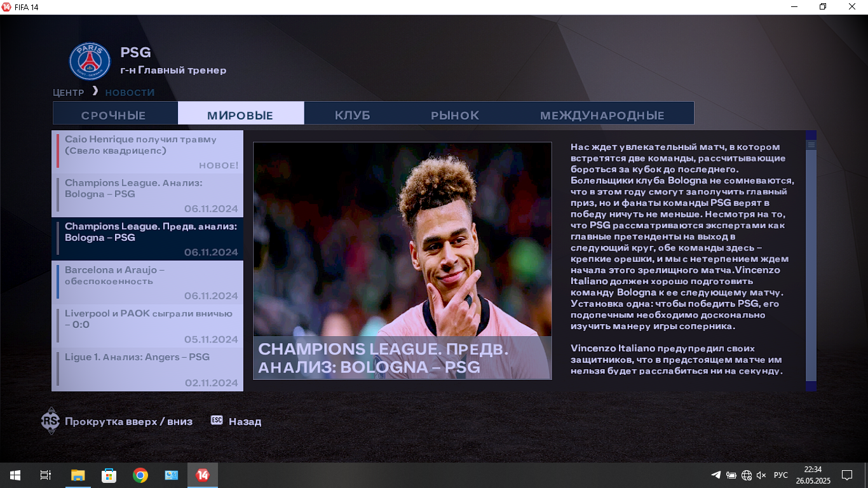Open the Caio Henrique injury news item
The width and height of the screenshot is (868, 488).
pyautogui.click(x=147, y=152)
